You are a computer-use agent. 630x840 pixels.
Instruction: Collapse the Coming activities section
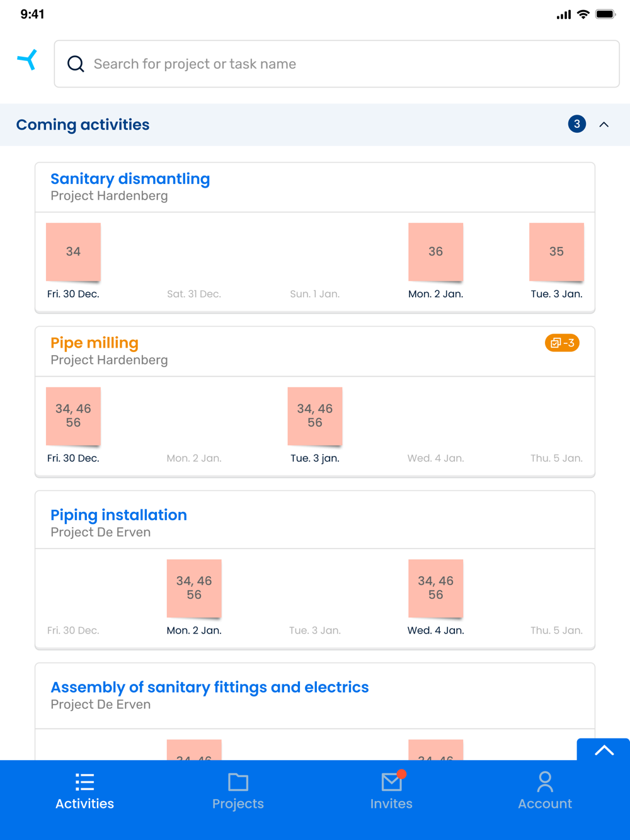tap(604, 125)
